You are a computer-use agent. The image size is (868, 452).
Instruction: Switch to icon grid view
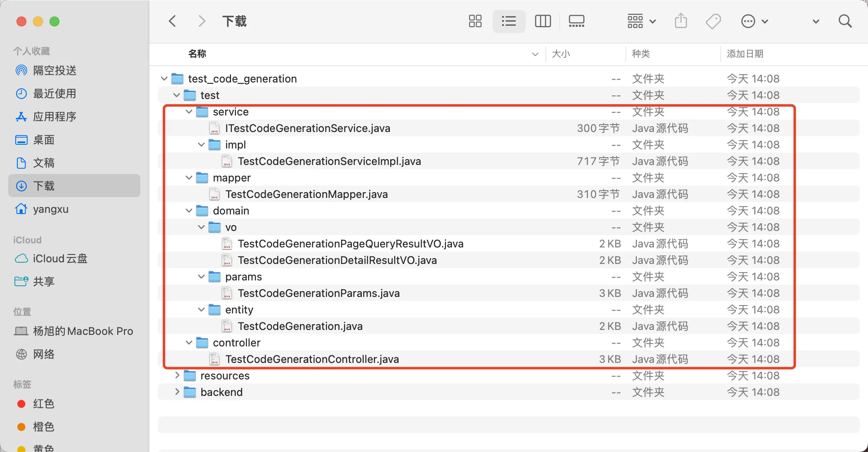pos(475,21)
